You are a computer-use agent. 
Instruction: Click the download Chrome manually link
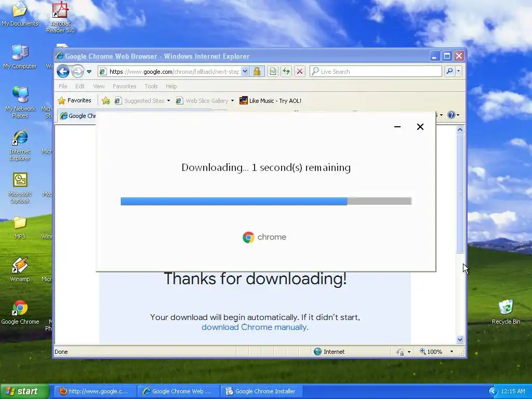tap(254, 327)
